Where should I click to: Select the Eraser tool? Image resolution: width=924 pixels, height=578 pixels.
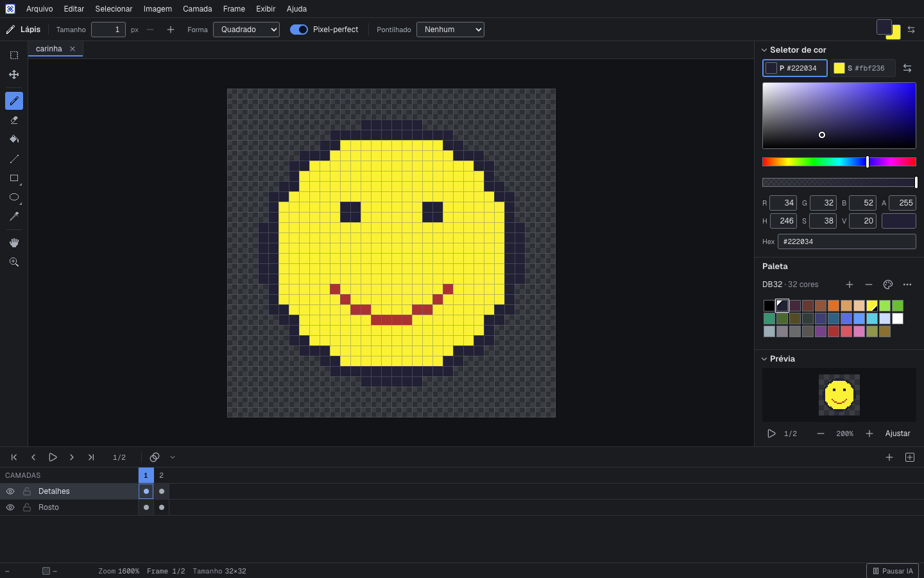(14, 120)
